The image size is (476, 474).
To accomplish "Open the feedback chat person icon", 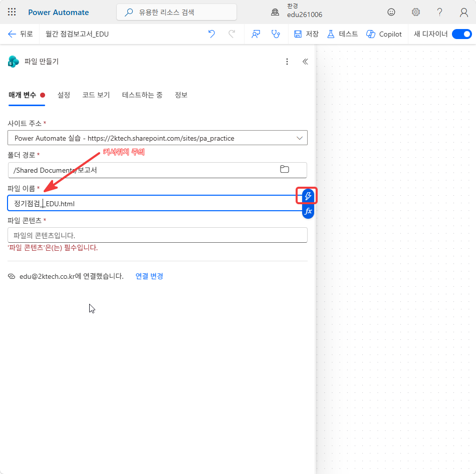I will click(x=256, y=34).
